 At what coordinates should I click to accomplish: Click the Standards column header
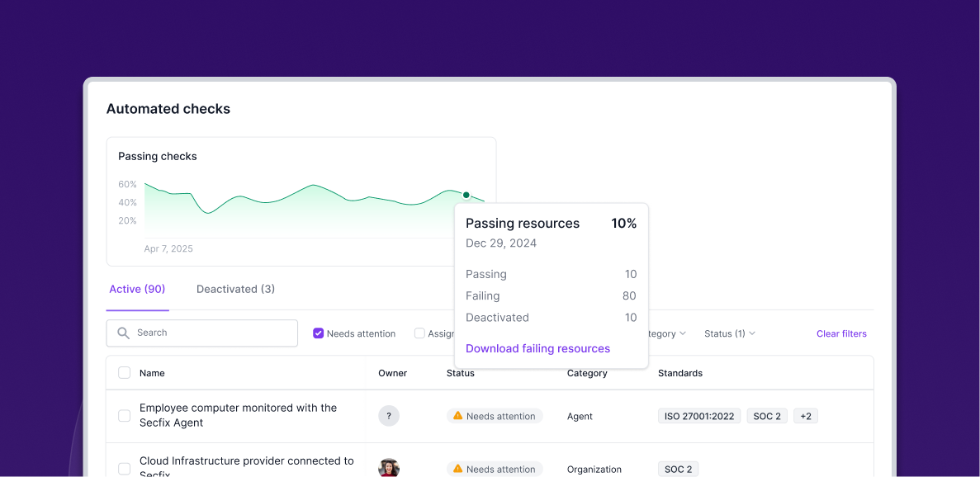click(x=680, y=373)
